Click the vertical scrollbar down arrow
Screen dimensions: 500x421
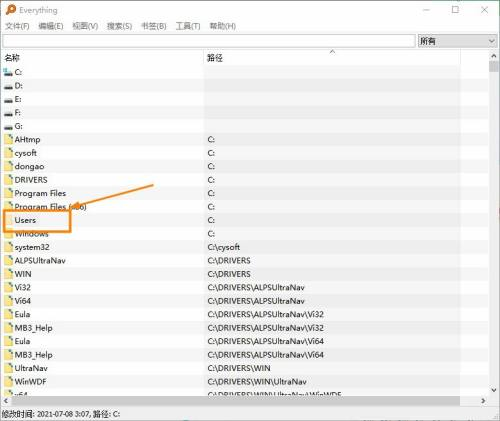(494, 390)
